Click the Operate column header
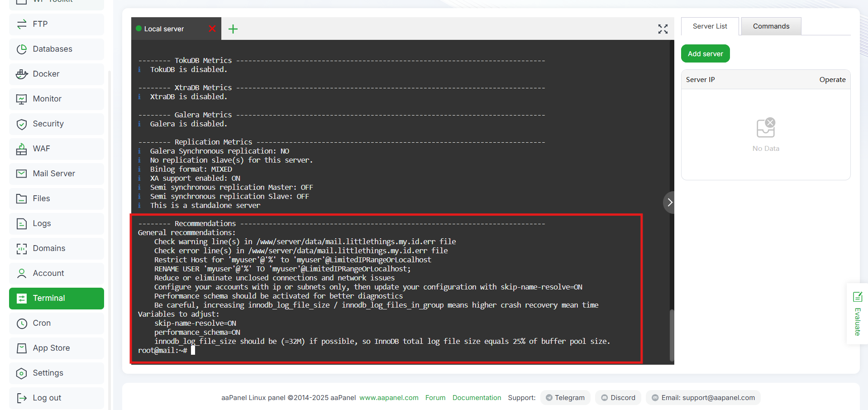The height and width of the screenshot is (410, 868). [832, 80]
